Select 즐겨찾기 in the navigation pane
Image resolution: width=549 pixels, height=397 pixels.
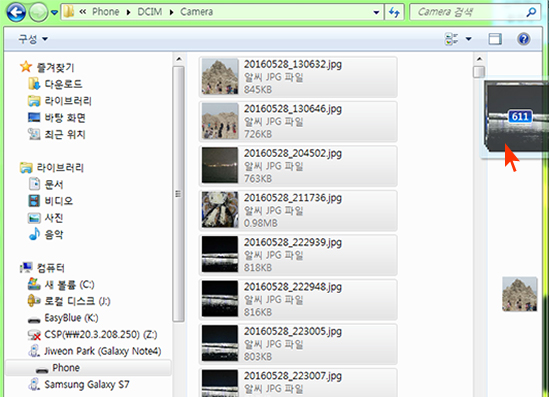[x=55, y=67]
